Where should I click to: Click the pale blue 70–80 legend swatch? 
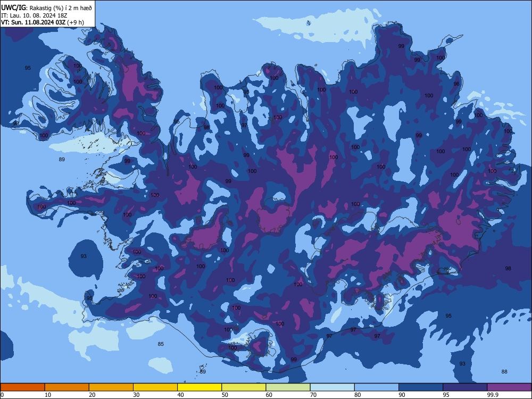332,387
